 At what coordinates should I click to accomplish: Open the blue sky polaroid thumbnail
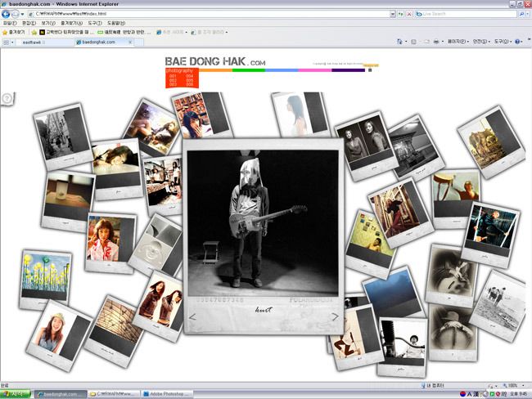pos(393,294)
